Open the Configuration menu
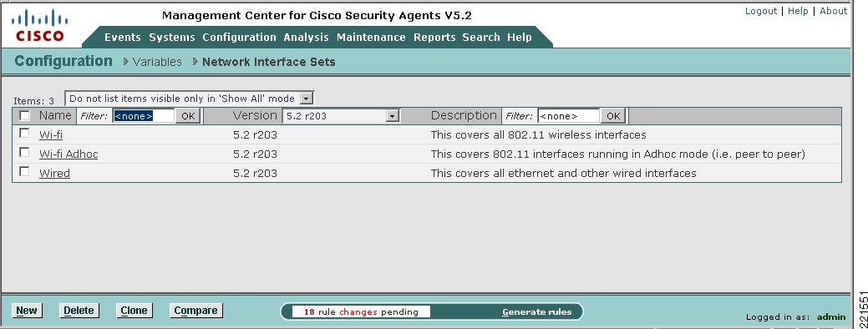The height and width of the screenshot is (329, 868). 239,37
